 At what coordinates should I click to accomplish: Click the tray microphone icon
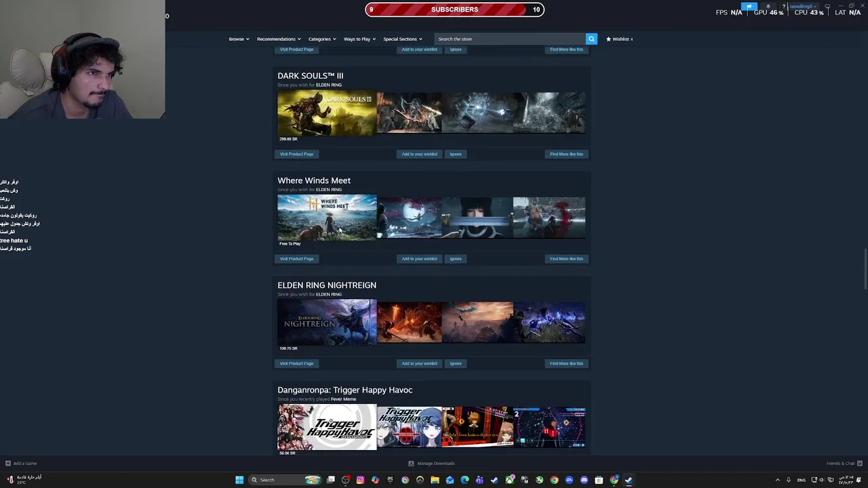tap(789, 480)
